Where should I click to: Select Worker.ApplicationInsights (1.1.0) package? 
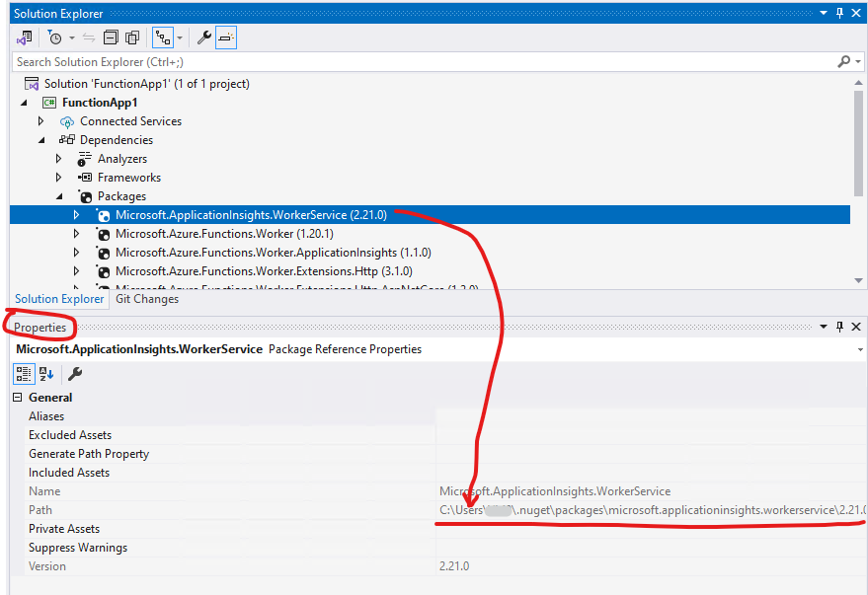273,253
